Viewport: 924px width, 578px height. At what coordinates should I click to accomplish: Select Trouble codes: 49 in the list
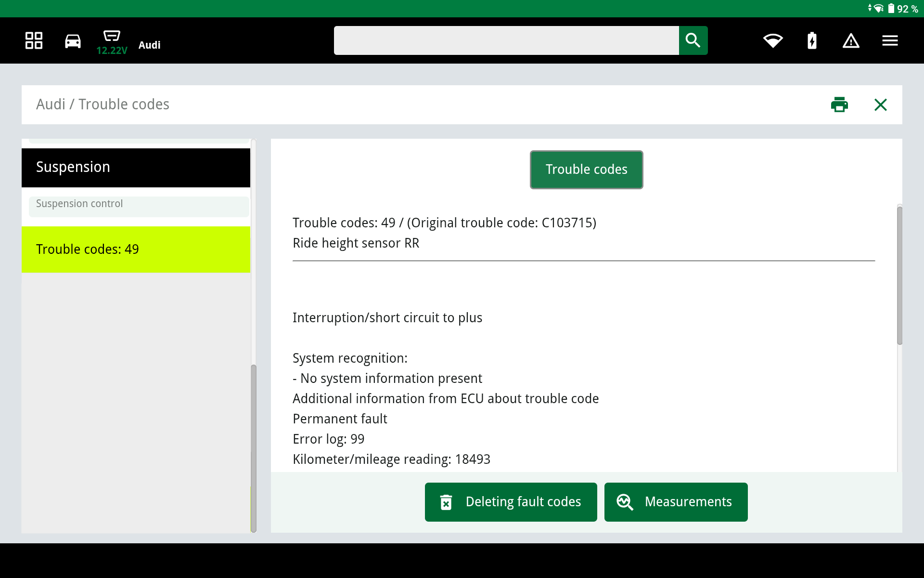[136, 250]
